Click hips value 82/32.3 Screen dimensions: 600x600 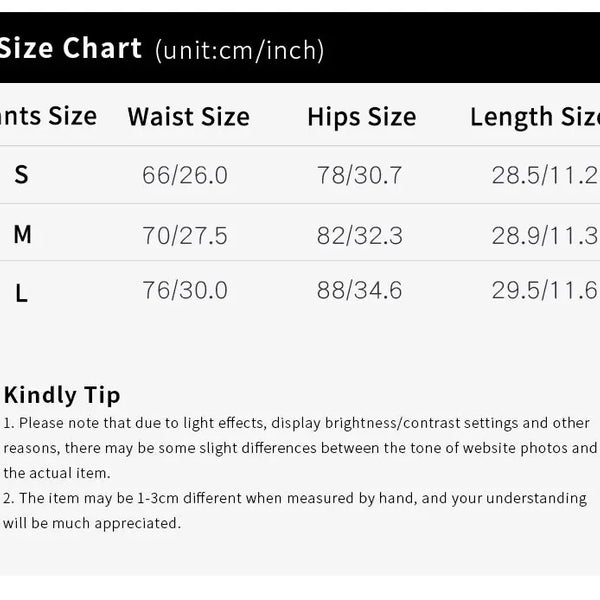tap(360, 236)
